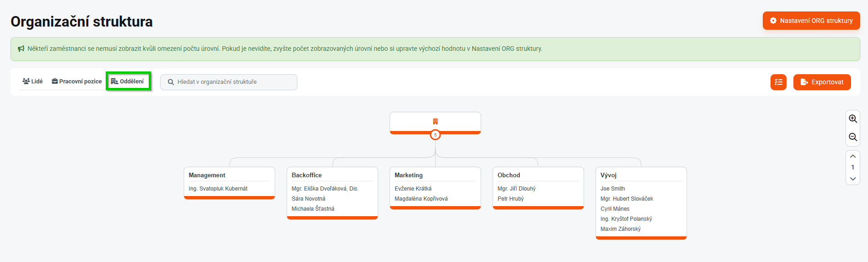Click the root company building icon

[x=435, y=121]
